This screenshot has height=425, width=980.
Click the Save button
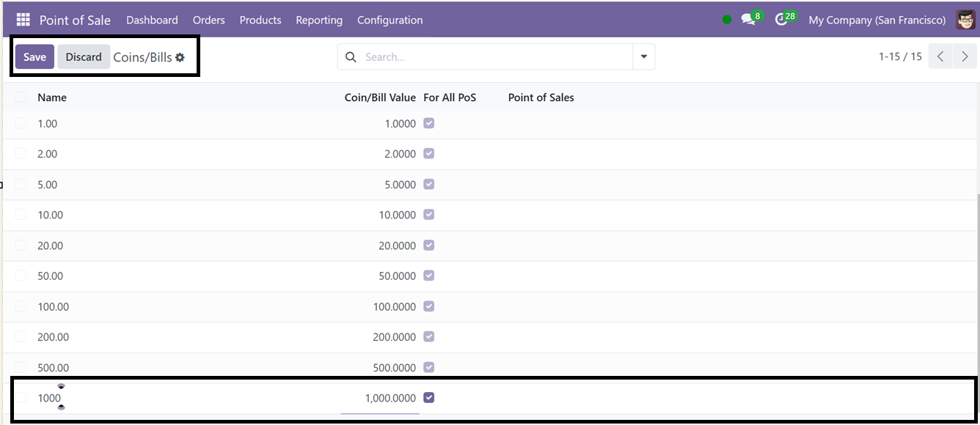[34, 57]
